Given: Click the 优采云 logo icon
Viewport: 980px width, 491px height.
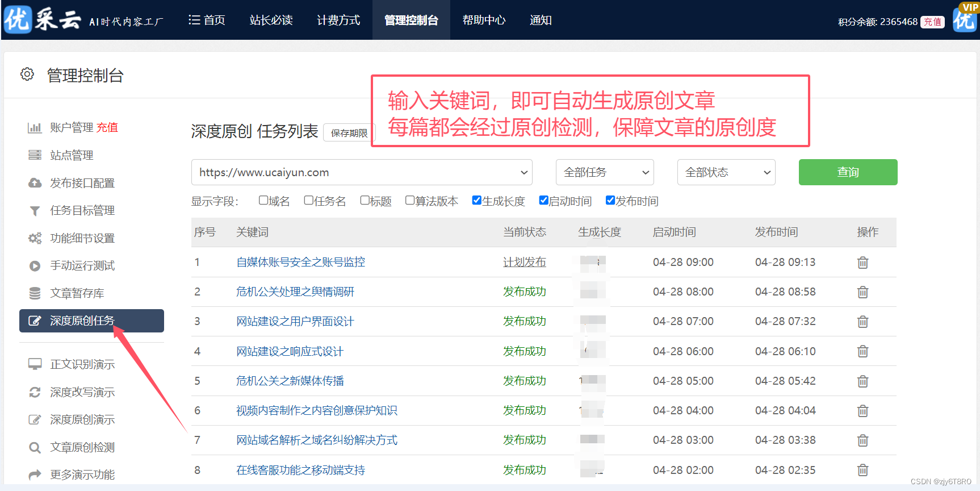Looking at the screenshot, I should click(18, 20).
